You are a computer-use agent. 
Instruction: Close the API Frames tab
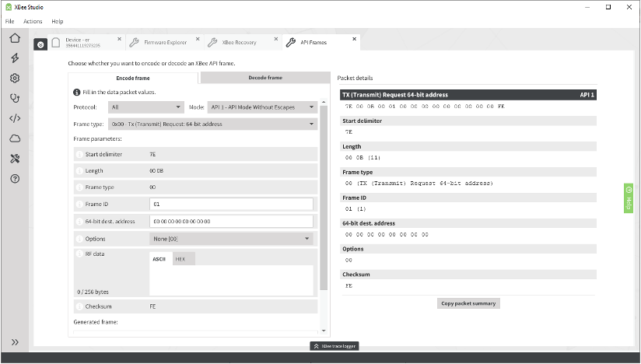click(x=355, y=39)
